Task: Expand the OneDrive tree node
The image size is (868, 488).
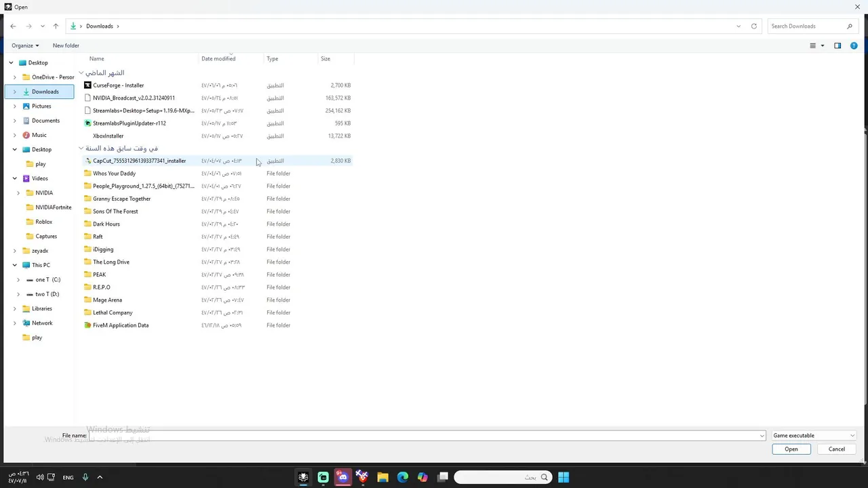Action: coord(15,77)
